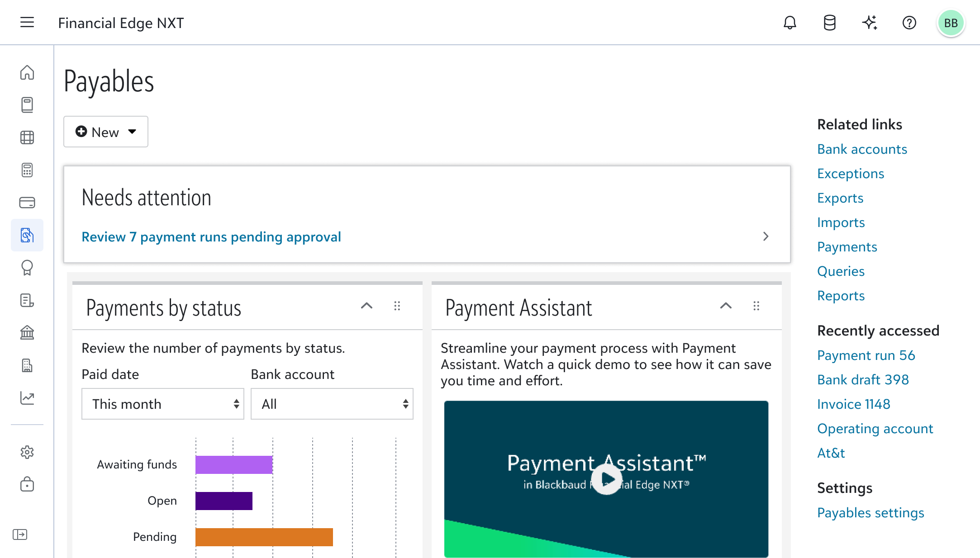Screen dimensions: 980x558
Task: Open the Bank accounts related link
Action: pyautogui.click(x=862, y=149)
